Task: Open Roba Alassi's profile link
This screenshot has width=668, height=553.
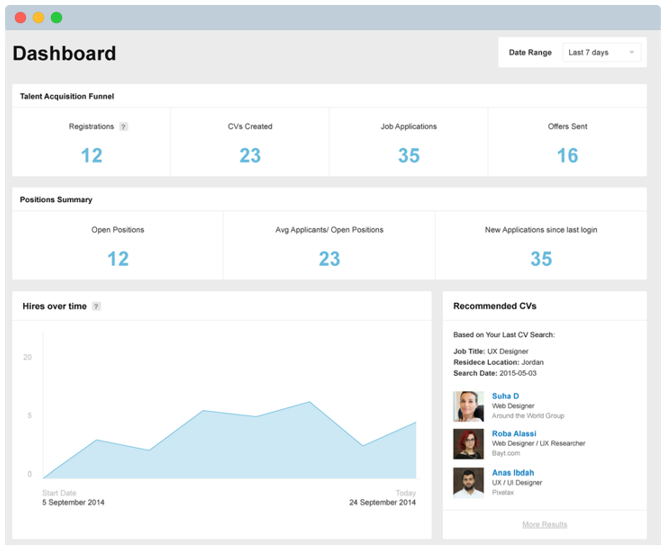Action: click(514, 434)
